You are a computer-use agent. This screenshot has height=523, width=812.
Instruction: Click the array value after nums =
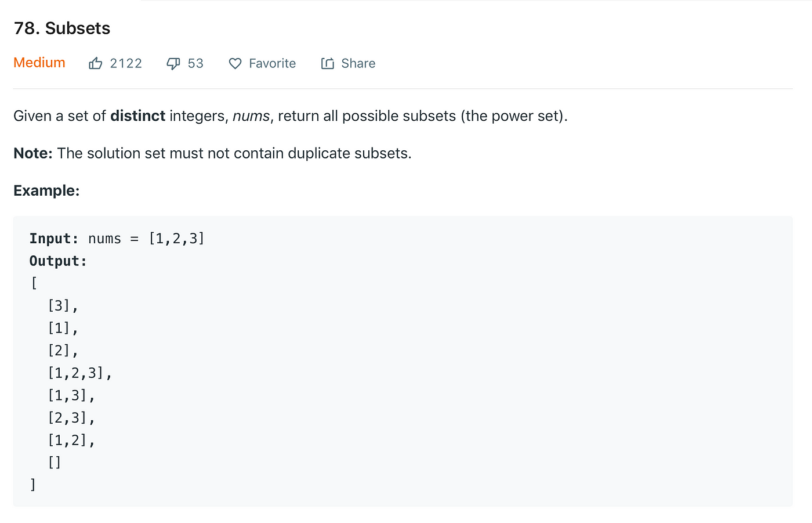coord(177,239)
